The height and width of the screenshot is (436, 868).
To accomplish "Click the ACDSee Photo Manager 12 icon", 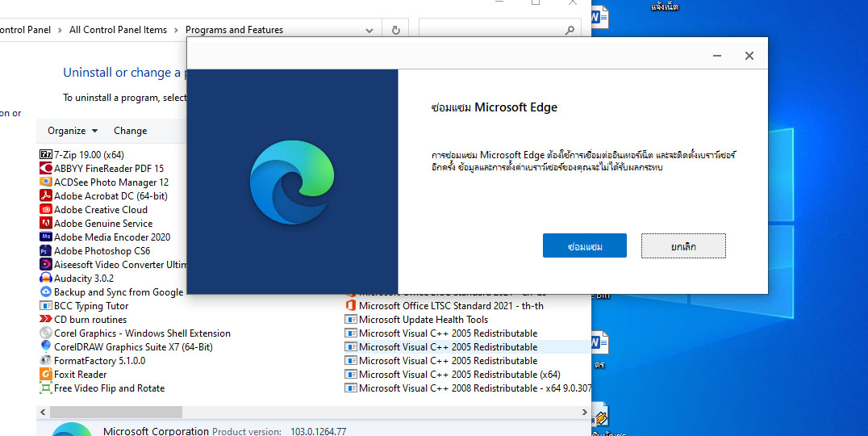I will [46, 182].
